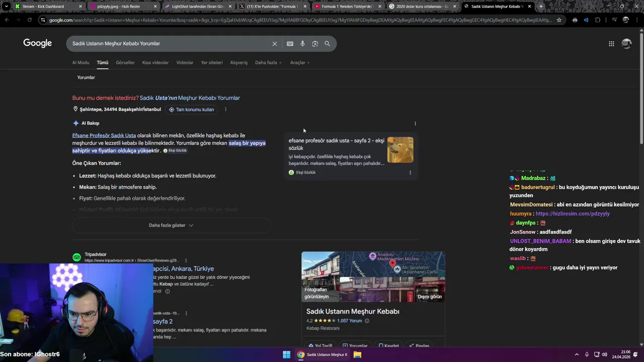Click the Tam konumu kullan button
This screenshot has height=362, width=644.
click(x=191, y=110)
